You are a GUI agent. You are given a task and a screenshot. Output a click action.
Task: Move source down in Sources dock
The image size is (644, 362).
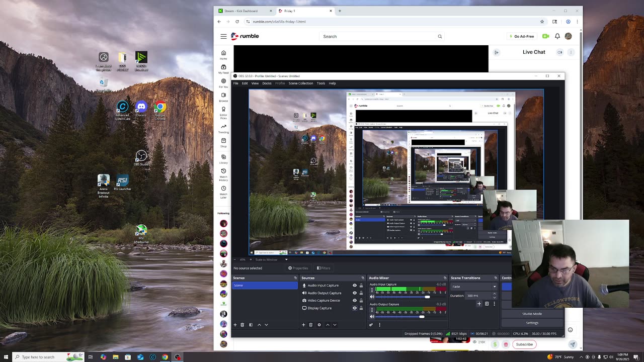tap(335, 325)
